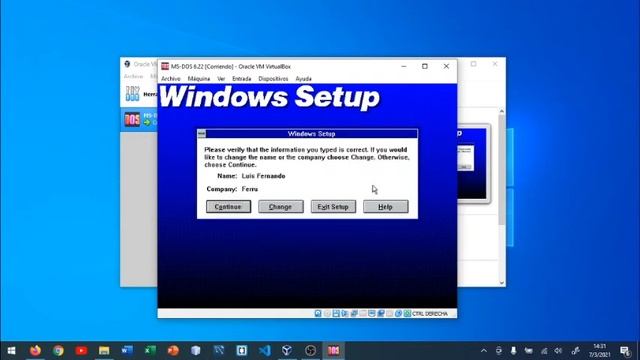Click the scroll-up arrow in VirtualBox Manager

502,111
